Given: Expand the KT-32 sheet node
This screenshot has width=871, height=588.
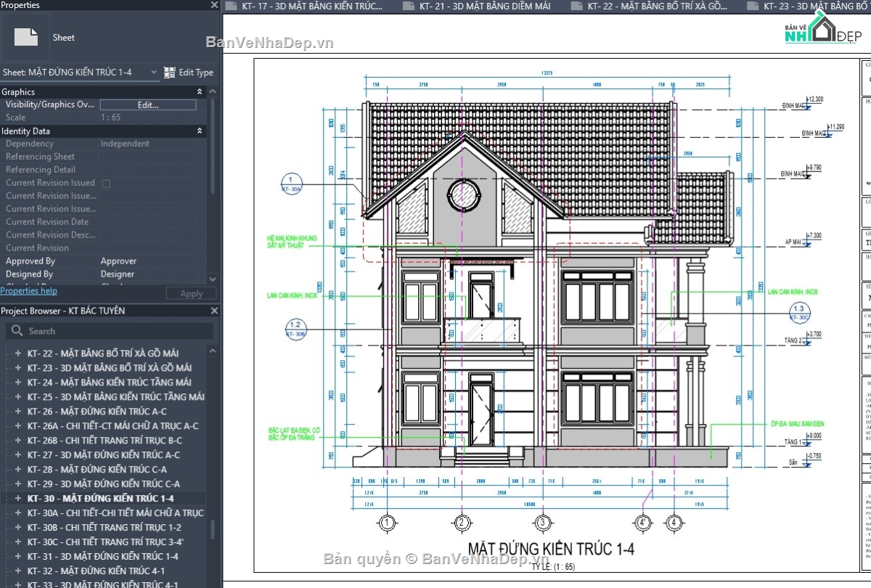Looking at the screenshot, I should pos(18,571).
